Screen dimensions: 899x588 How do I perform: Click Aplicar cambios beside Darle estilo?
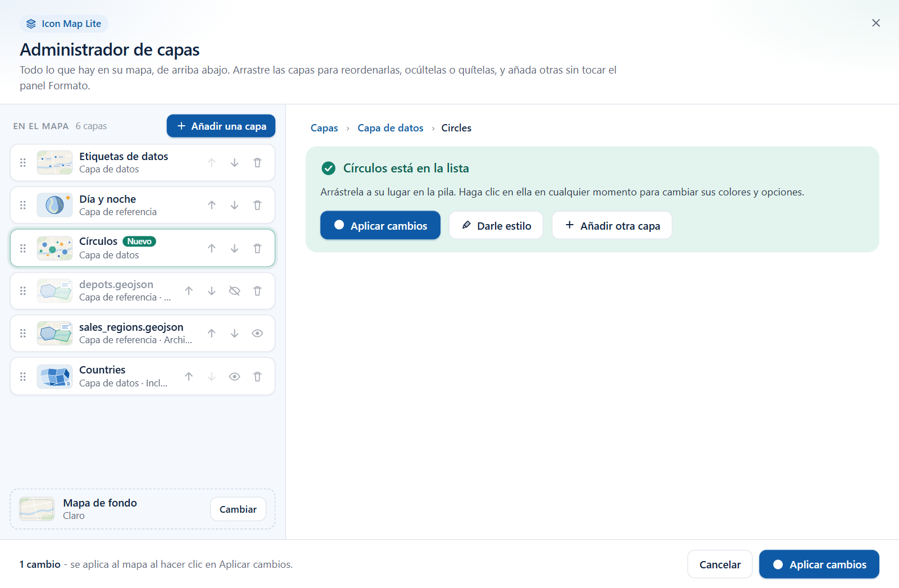pyautogui.click(x=380, y=225)
